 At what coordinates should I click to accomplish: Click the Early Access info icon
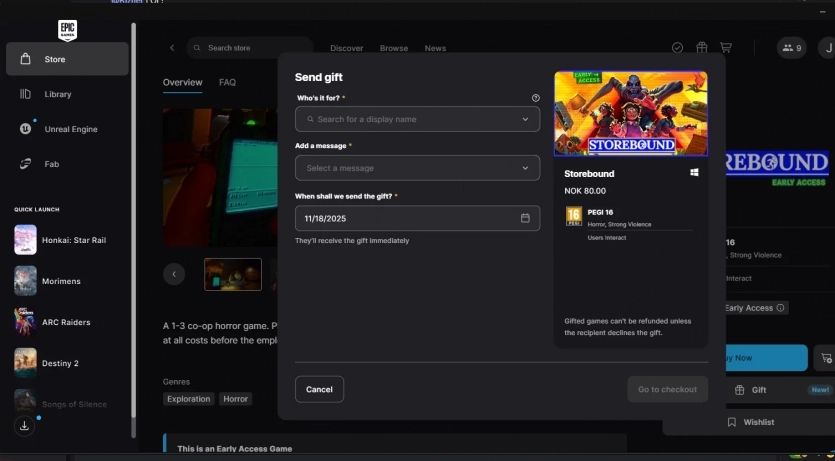click(781, 308)
